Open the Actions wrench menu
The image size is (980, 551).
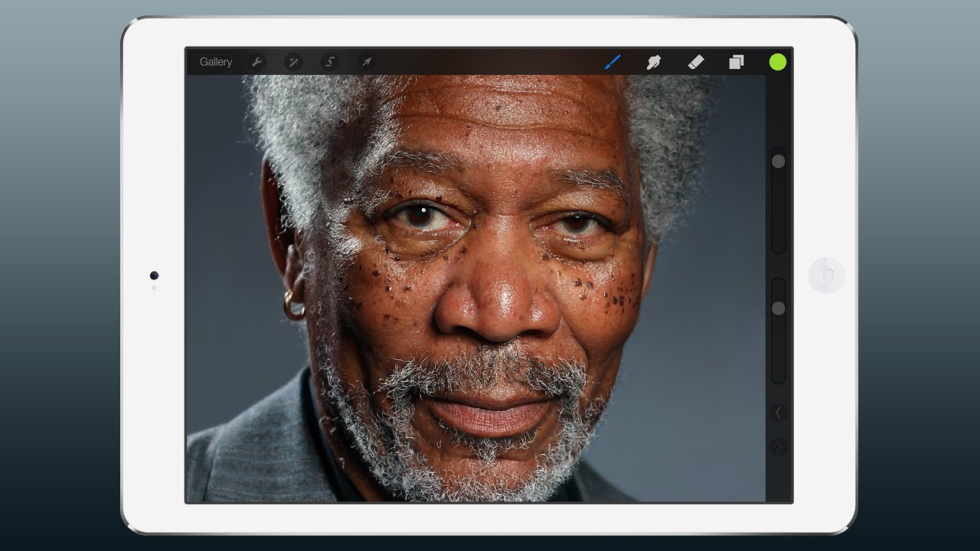point(256,62)
